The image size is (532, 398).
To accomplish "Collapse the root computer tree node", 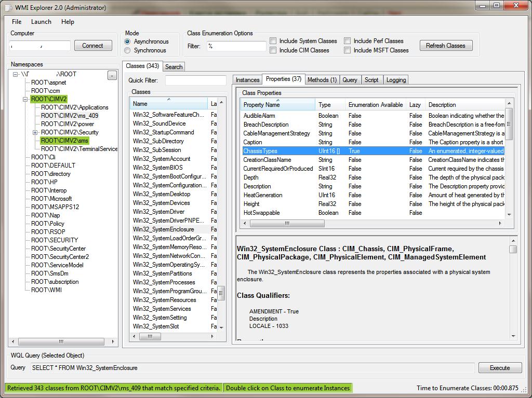I will 16,74.
